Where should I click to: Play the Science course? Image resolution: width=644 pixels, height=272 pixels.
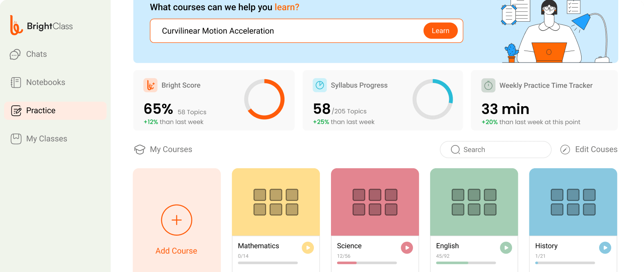pyautogui.click(x=407, y=248)
